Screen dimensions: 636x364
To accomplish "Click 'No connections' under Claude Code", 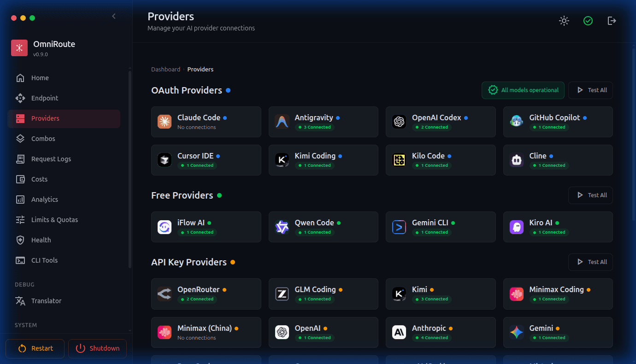I will point(197,127).
